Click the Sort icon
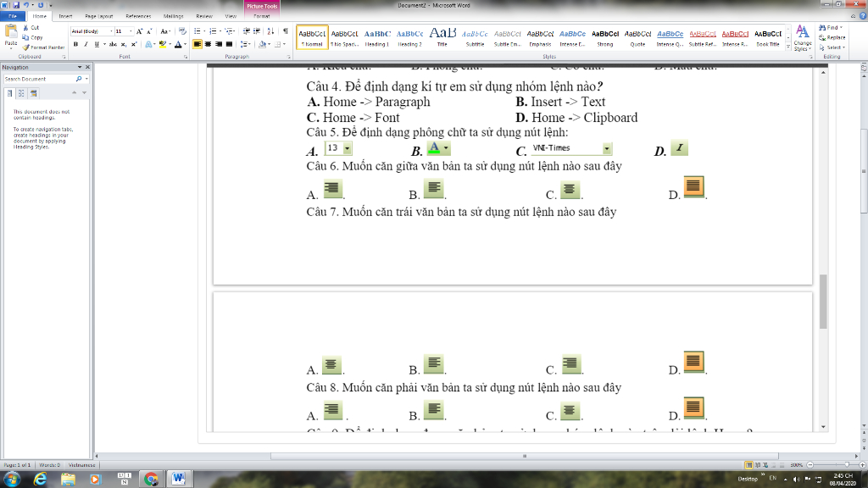Viewport: 868px width, 488px height. [x=270, y=31]
